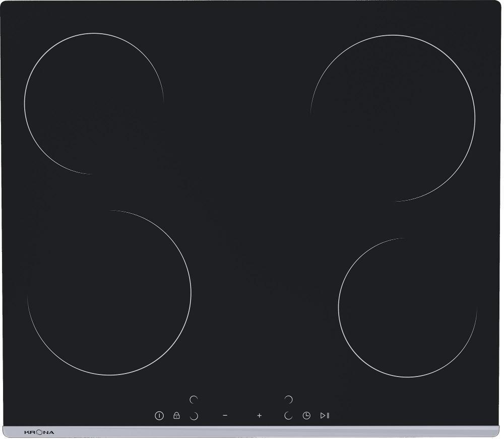Tap the child lock padlock icon
The image size is (504, 439).
pos(176,416)
